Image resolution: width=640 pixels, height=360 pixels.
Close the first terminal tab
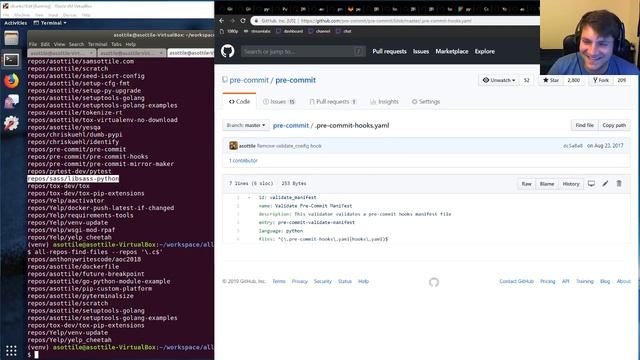pyautogui.click(x=91, y=53)
